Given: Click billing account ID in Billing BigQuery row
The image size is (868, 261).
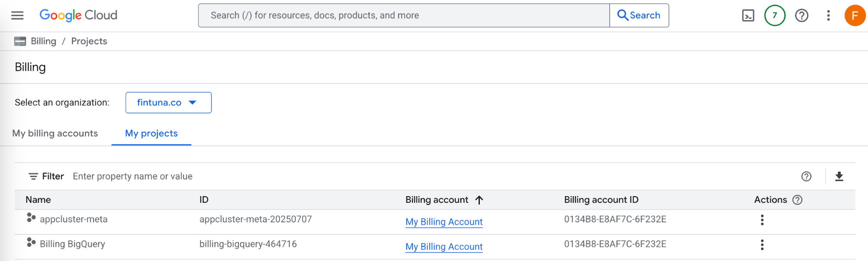Looking at the screenshot, I should tap(615, 244).
